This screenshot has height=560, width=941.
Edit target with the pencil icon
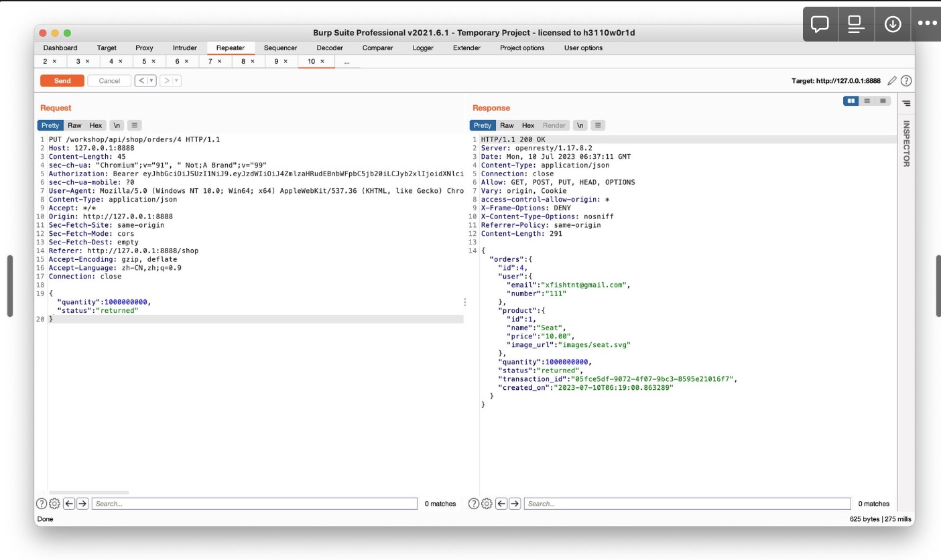pyautogui.click(x=892, y=81)
